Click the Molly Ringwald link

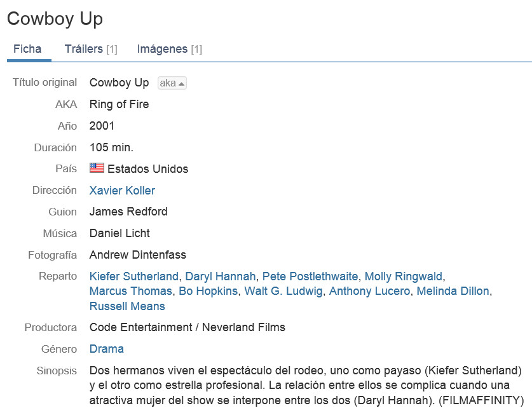click(404, 276)
